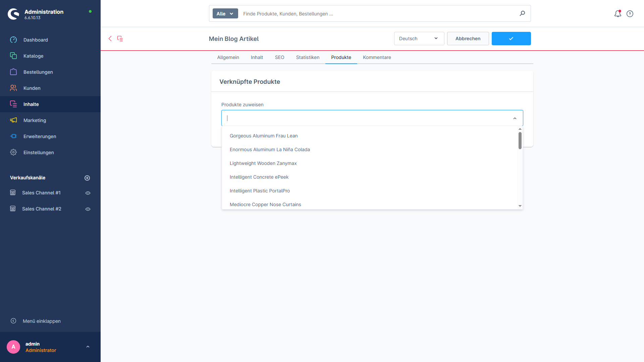Screen dimensions: 644x362
Task: Collapse the Produkte zuweisen dropdown chevron
Action: pos(515,118)
